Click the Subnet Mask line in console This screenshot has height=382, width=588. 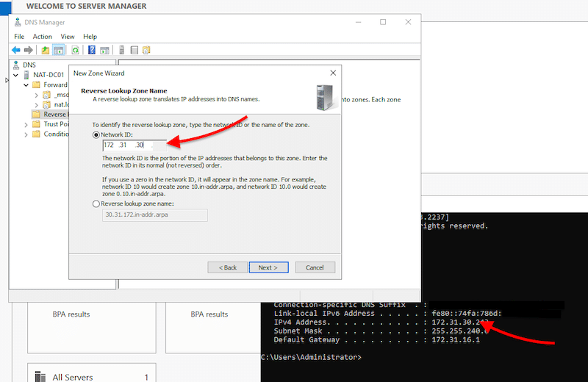(381, 331)
